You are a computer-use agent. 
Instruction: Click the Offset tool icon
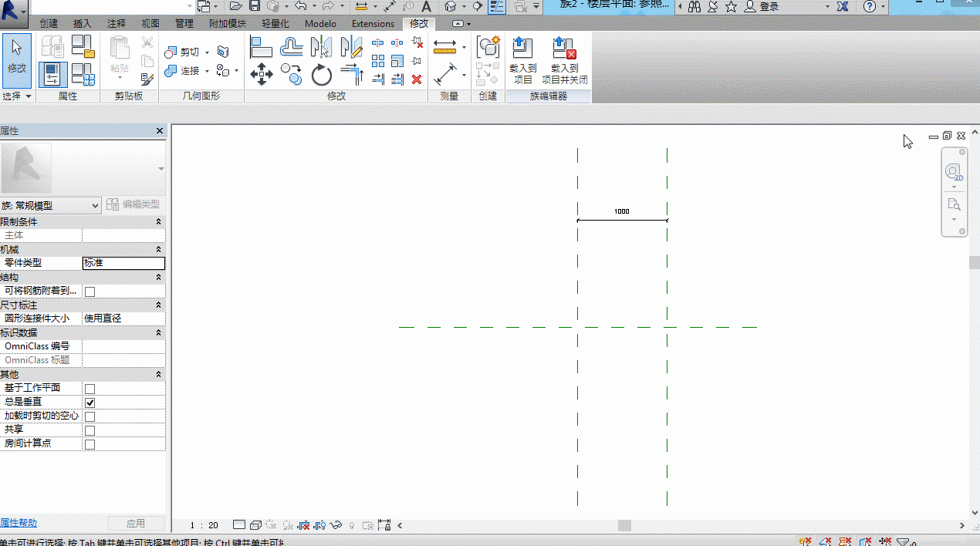291,48
